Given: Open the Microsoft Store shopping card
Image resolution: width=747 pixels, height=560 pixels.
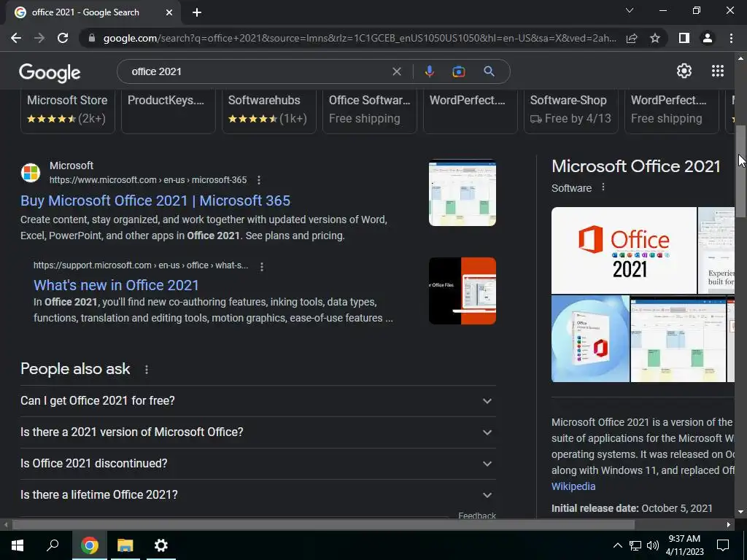Looking at the screenshot, I should click(x=68, y=112).
